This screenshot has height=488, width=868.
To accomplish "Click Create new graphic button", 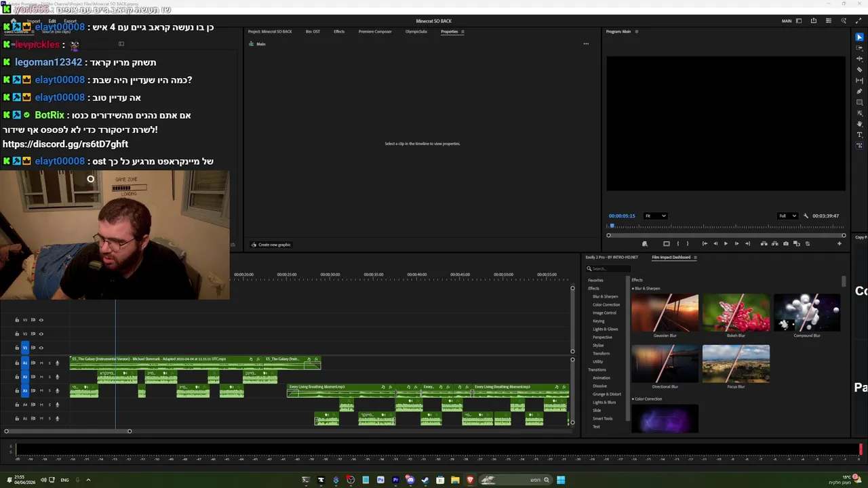I will tap(271, 245).
